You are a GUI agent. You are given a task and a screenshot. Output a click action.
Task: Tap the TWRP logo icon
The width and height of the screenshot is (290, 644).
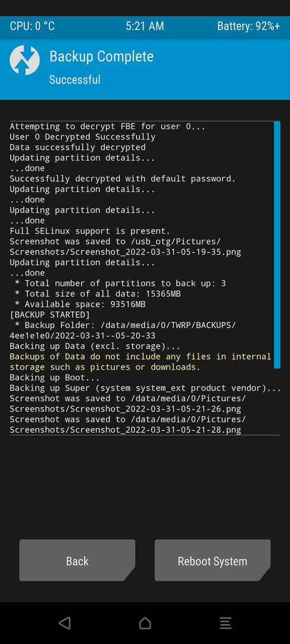point(24,60)
